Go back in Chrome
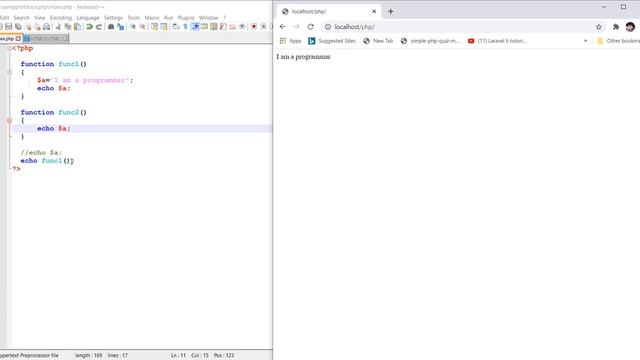 click(x=282, y=27)
